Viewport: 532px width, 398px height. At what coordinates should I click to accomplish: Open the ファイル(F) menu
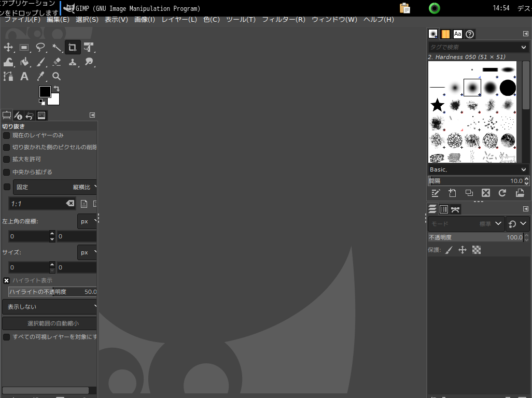[x=22, y=19]
